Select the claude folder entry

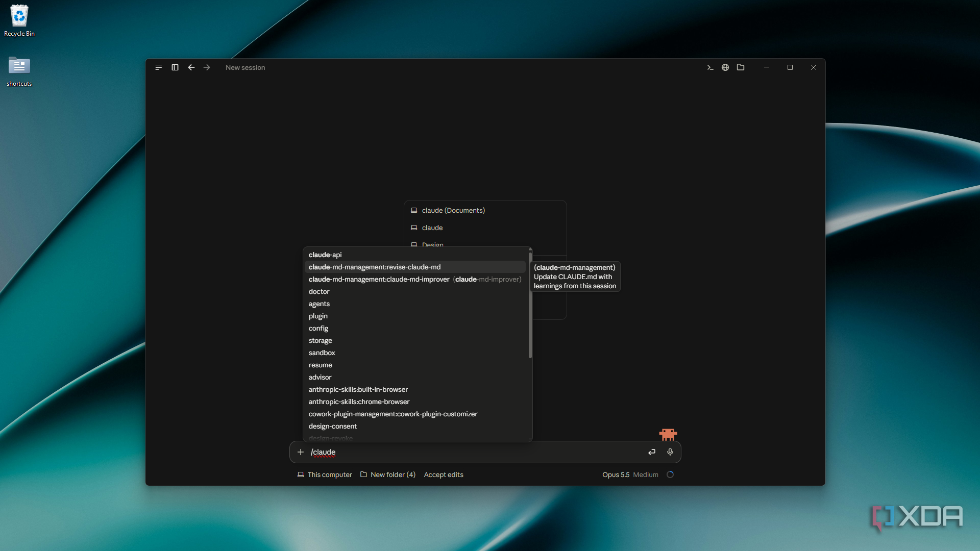pos(485,228)
